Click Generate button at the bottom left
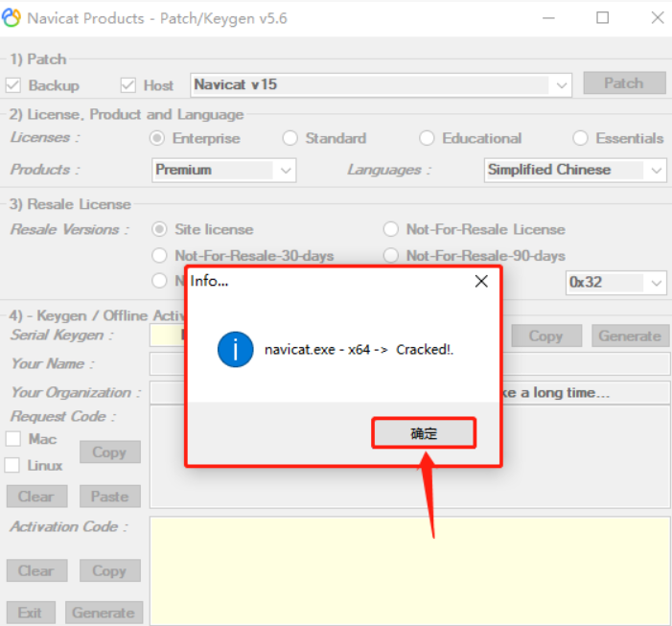Image resolution: width=672 pixels, height=626 pixels. pos(104,613)
